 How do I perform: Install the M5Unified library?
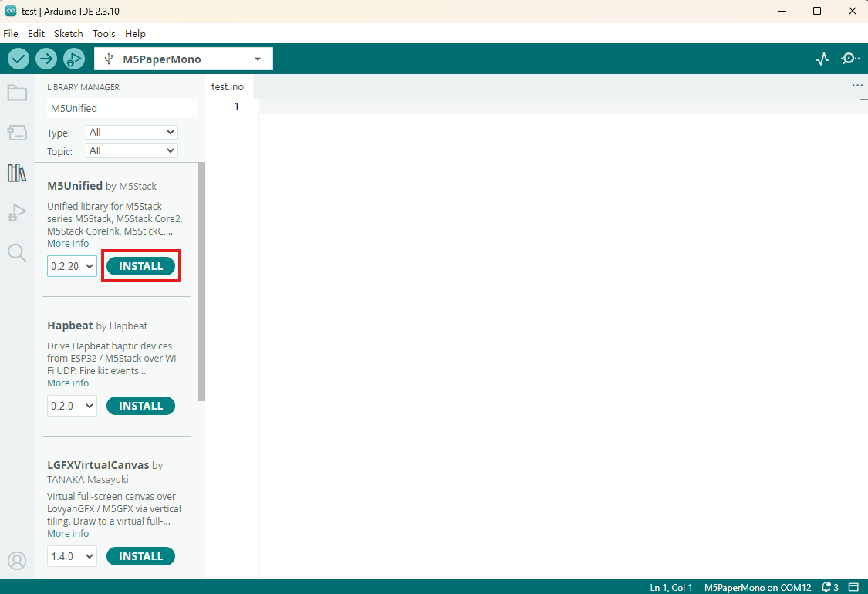coord(140,266)
